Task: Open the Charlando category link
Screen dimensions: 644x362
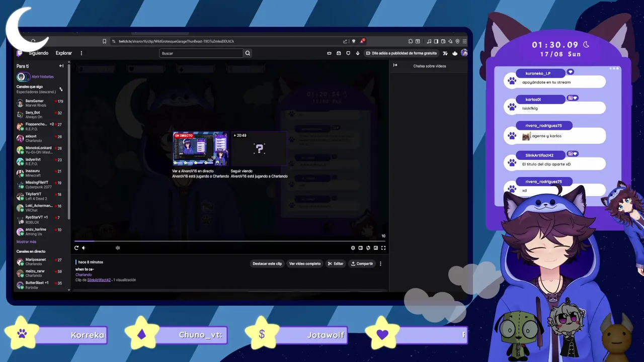Action: [x=84, y=275]
